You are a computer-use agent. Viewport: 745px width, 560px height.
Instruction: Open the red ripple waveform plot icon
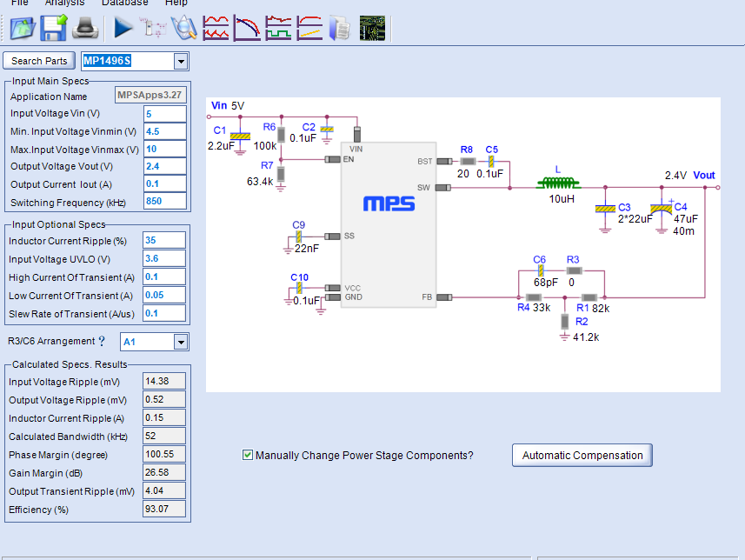point(216,28)
